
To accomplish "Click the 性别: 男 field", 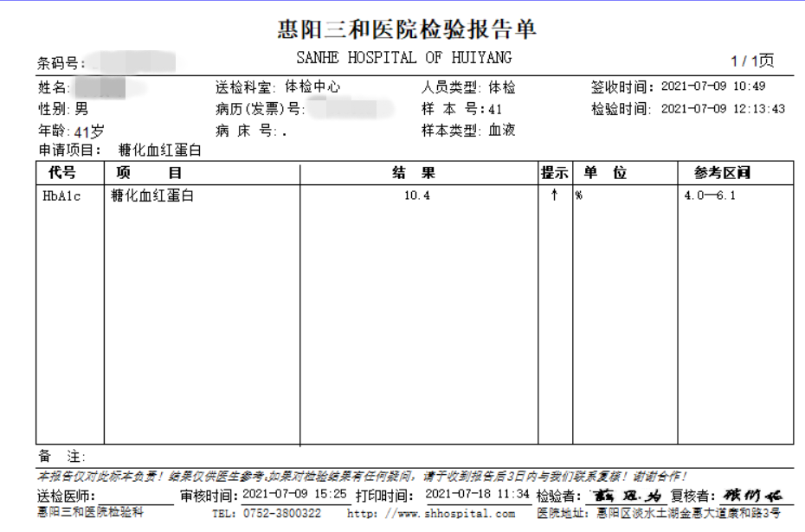I will tap(63, 109).
